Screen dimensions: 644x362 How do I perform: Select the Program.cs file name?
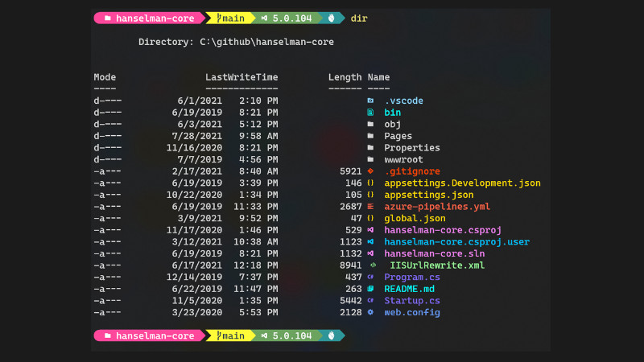(x=412, y=277)
